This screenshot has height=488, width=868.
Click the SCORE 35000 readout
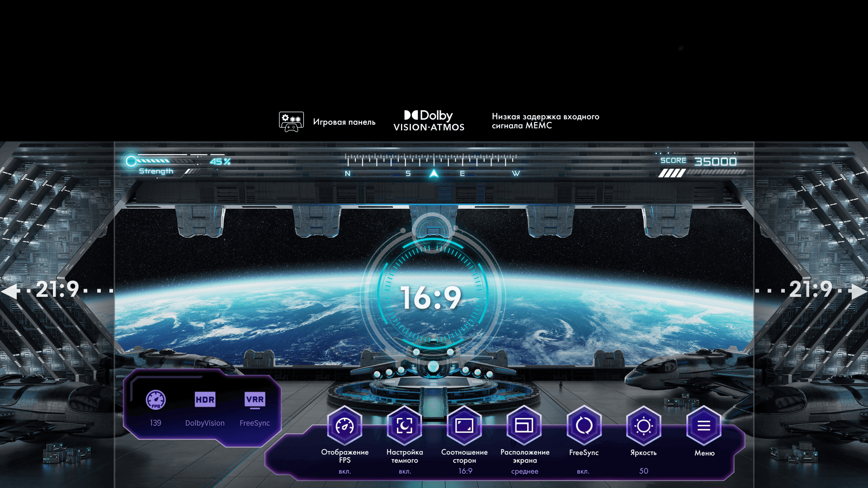pyautogui.click(x=698, y=161)
